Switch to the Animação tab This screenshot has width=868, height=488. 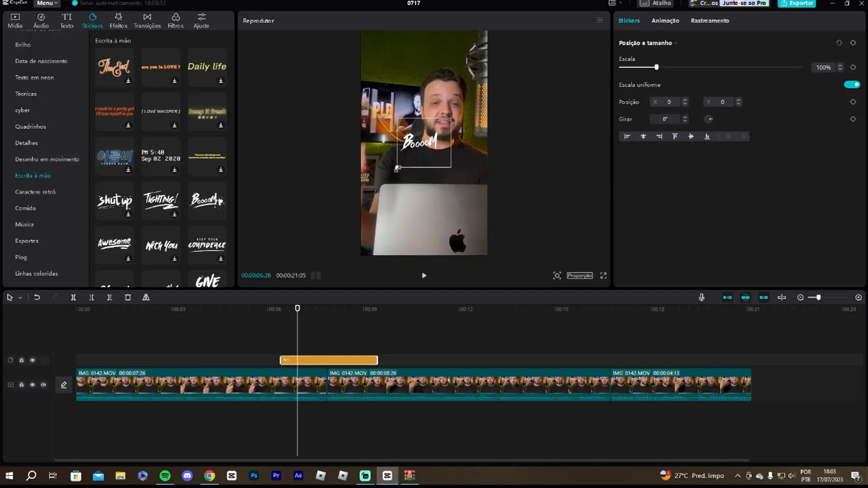(x=665, y=21)
